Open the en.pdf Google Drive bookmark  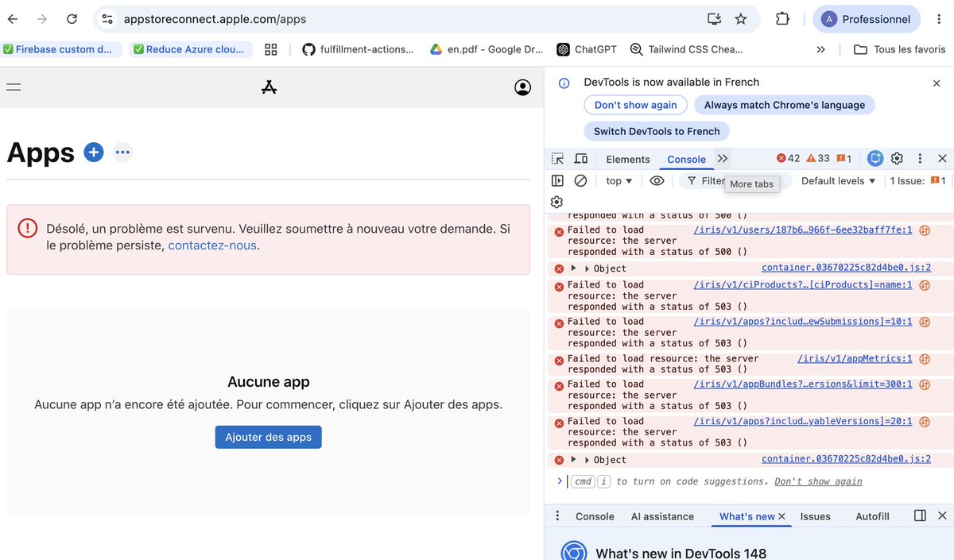(x=487, y=49)
